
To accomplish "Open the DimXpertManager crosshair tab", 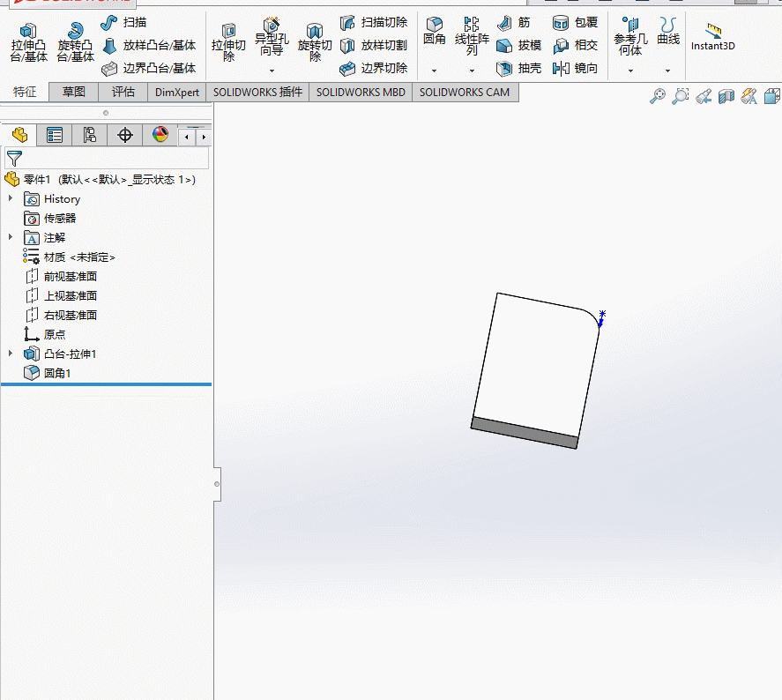I will point(124,135).
